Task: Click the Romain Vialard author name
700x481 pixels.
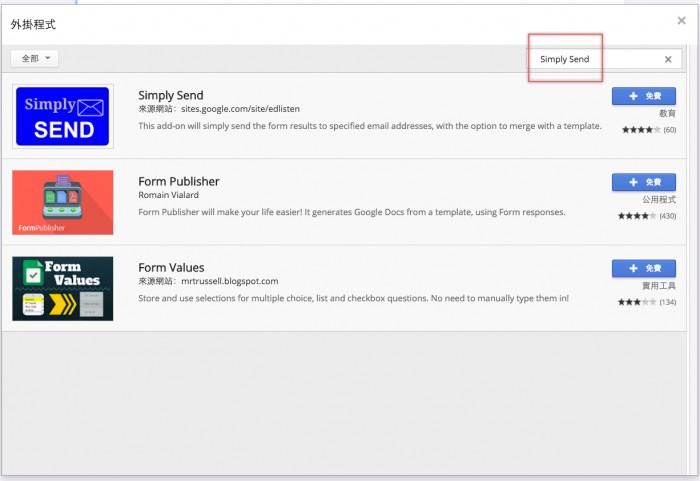Action: tap(168, 195)
